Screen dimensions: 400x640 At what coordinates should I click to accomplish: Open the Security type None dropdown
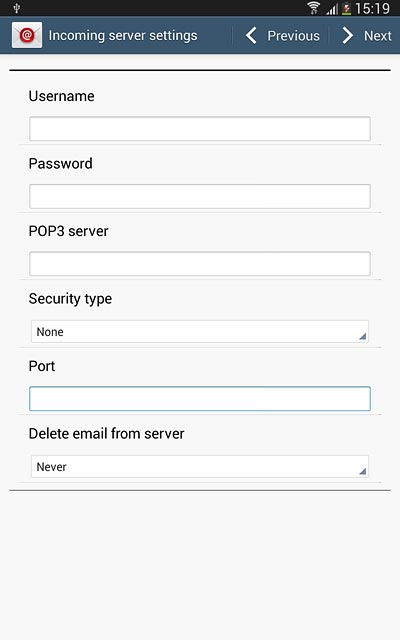pyautogui.click(x=200, y=331)
